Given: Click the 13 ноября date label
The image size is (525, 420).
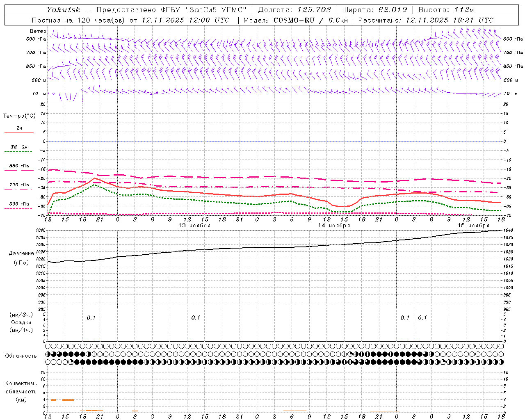Looking at the screenshot, I should pyautogui.click(x=194, y=225).
